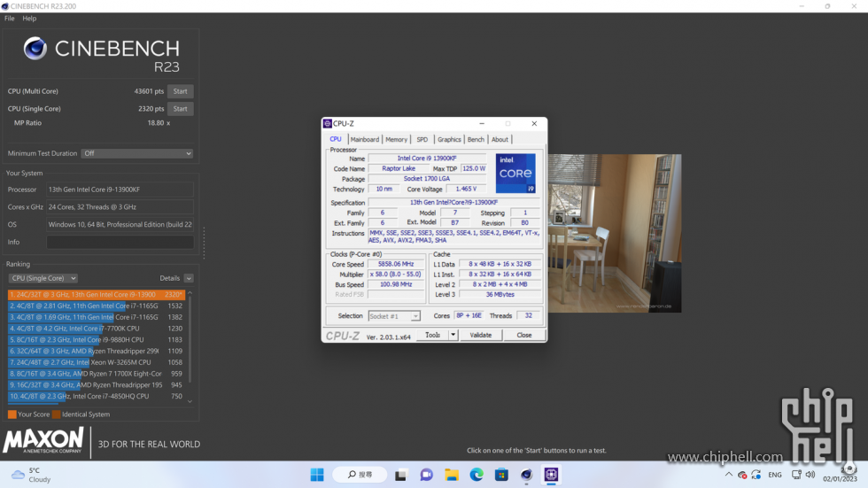This screenshot has height=488, width=868.
Task: Click the Core Speed value field
Action: tap(396, 265)
